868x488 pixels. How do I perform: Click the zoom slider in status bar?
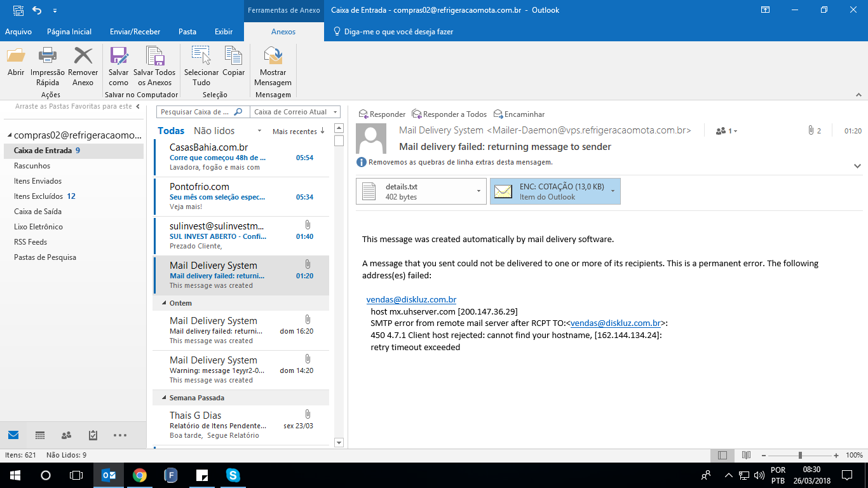(800, 455)
